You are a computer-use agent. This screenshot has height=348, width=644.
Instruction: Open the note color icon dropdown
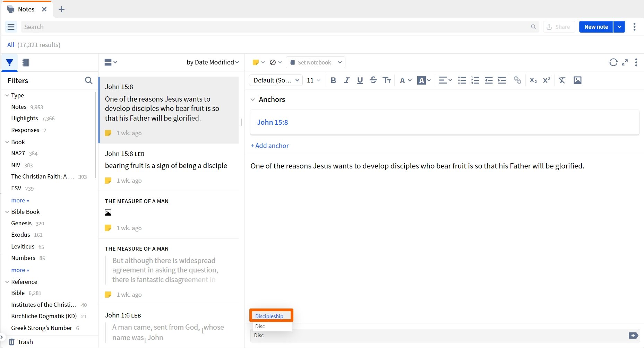259,62
